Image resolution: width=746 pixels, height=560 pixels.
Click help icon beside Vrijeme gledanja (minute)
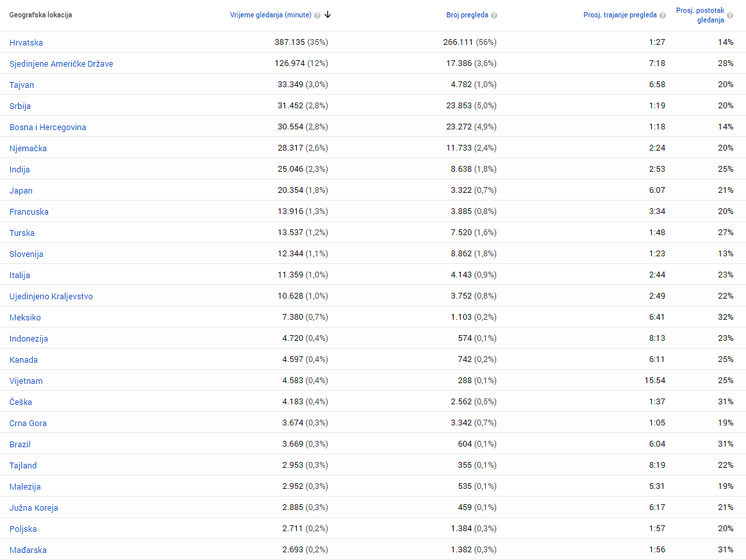pyautogui.click(x=317, y=15)
